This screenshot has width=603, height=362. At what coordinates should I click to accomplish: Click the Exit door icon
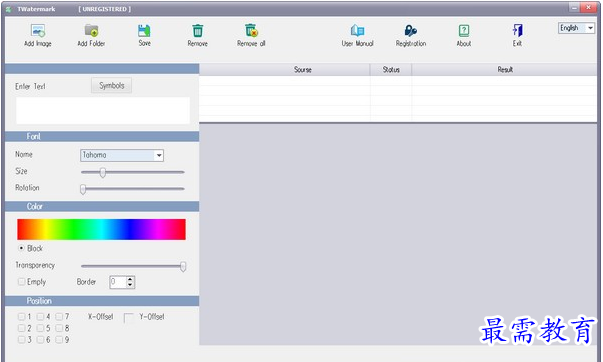coord(517,30)
